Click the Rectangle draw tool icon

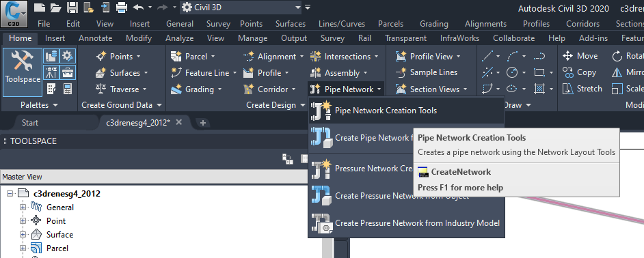point(539,72)
